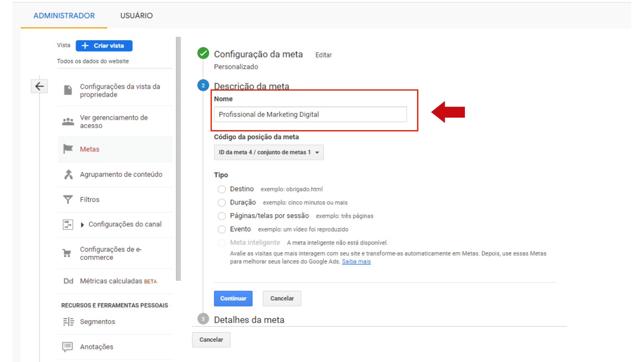This screenshot has width=644, height=362.
Task: Click the channel settings arrows icon
Action: coord(68,224)
